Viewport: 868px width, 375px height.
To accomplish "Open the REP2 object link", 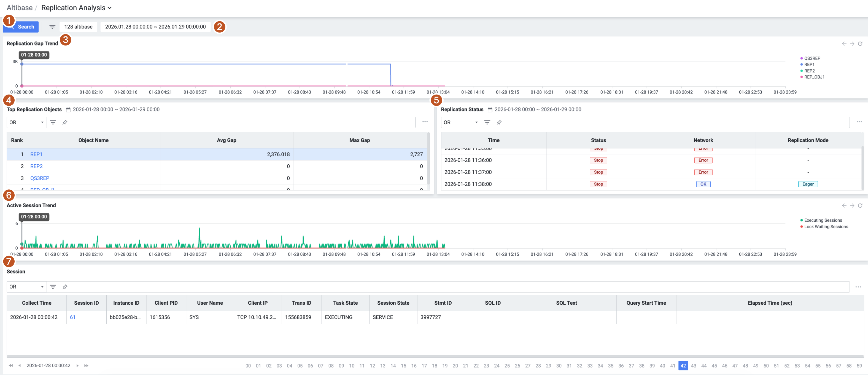I will 36,166.
